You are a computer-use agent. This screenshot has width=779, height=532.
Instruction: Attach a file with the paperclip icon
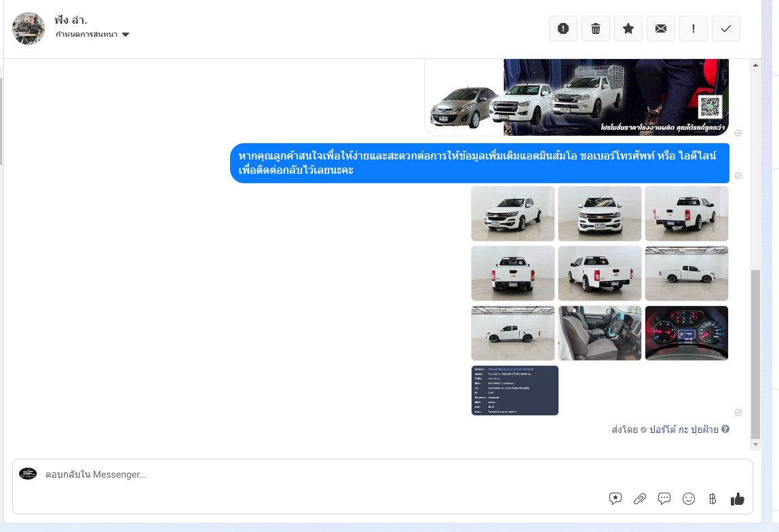tap(640, 499)
